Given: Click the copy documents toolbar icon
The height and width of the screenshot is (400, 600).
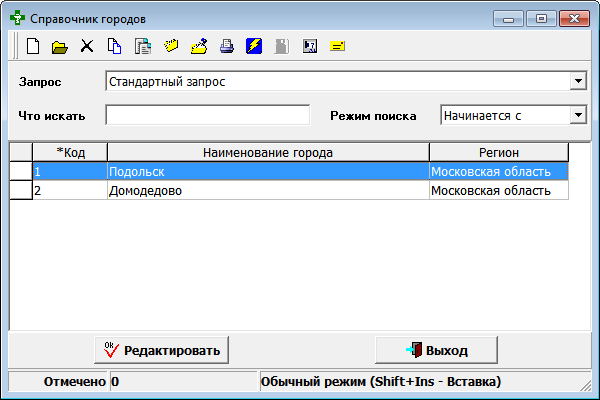Looking at the screenshot, I should click(x=114, y=46).
